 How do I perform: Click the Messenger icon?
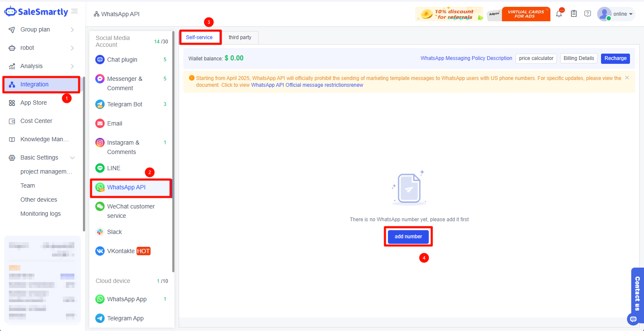point(100,79)
